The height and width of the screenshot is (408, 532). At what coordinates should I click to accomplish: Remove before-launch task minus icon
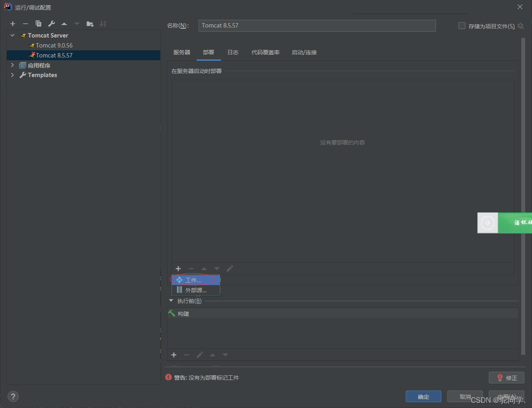point(187,355)
